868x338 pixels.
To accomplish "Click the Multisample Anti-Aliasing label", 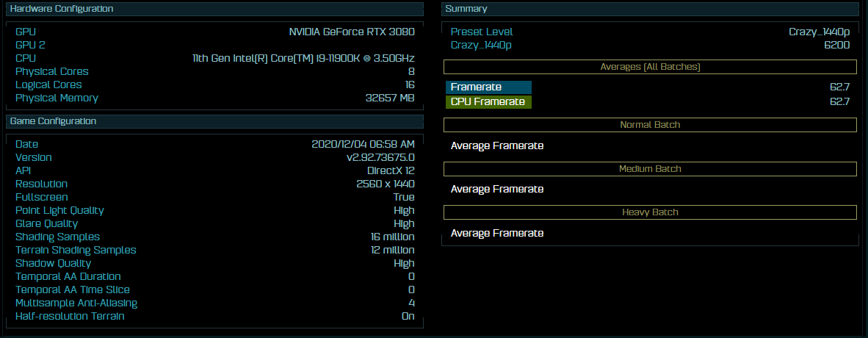I will pos(76,303).
